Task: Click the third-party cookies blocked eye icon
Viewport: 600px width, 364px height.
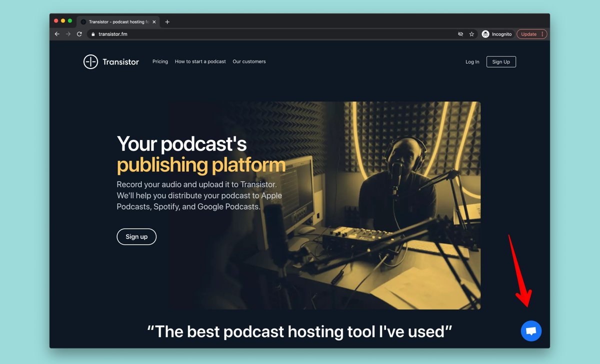Action: (460, 34)
